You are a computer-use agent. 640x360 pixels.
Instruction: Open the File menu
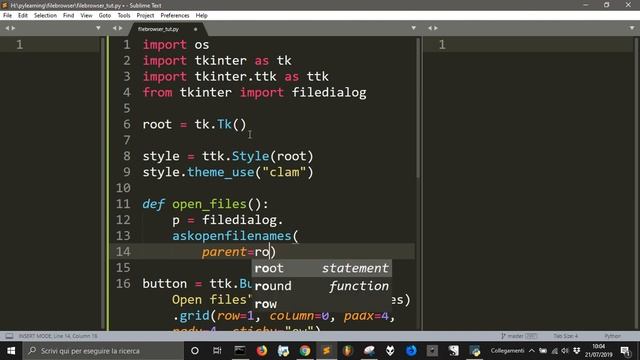(7, 16)
